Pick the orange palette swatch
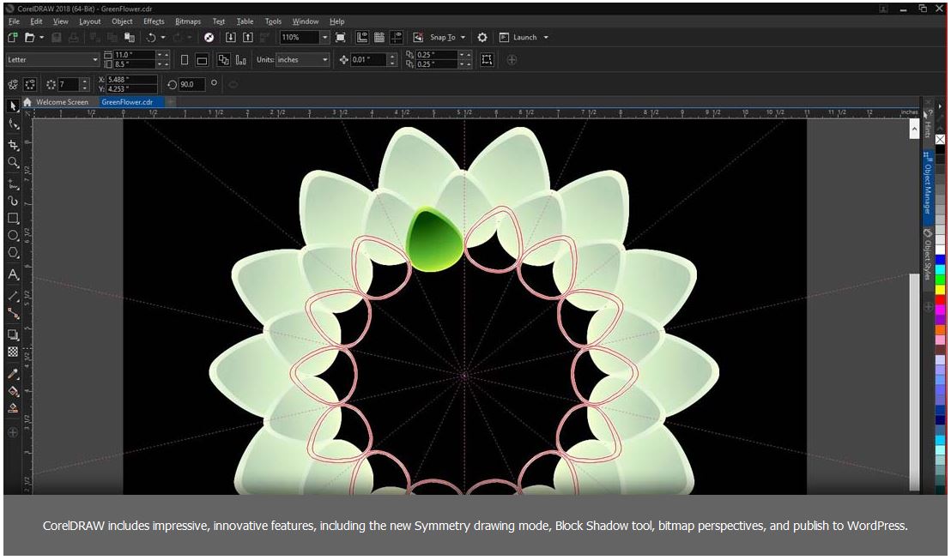Screen dimensions: 951x560 point(940,329)
